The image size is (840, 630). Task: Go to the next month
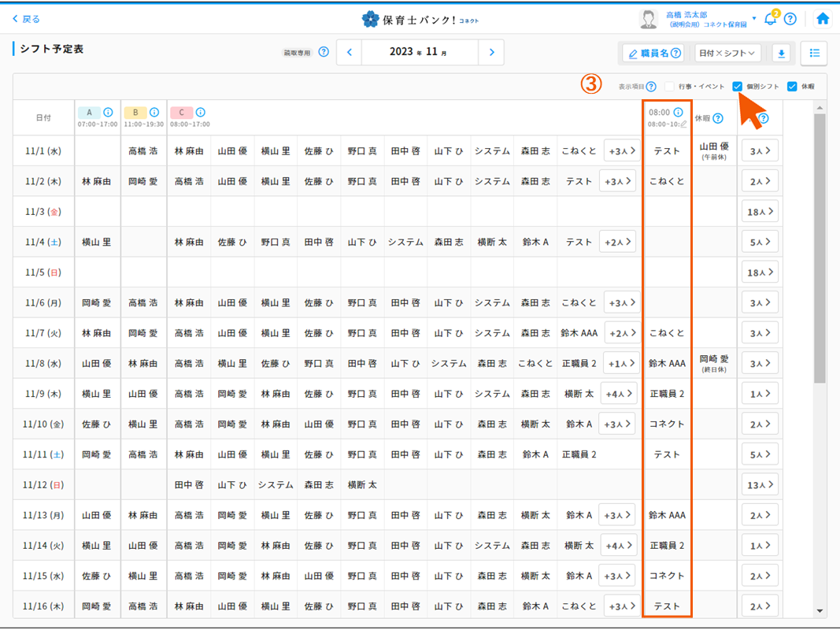point(491,53)
